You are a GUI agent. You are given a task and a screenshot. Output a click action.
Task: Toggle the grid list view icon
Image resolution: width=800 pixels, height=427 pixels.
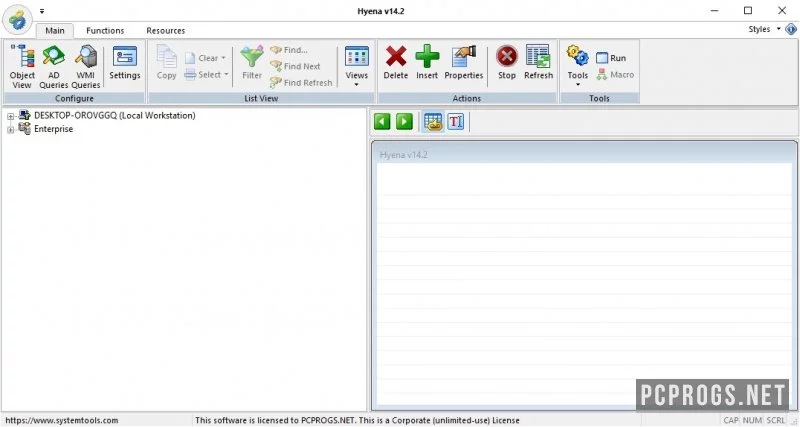pyautogui.click(x=433, y=122)
